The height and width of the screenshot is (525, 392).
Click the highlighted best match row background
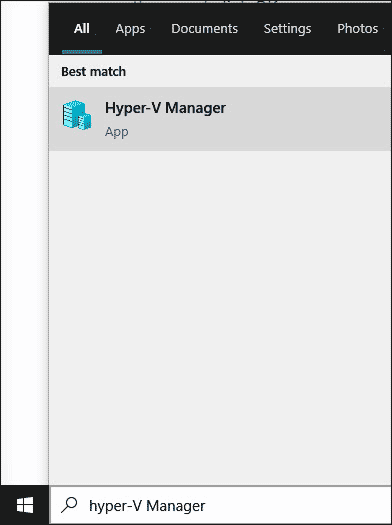(x=301, y=119)
